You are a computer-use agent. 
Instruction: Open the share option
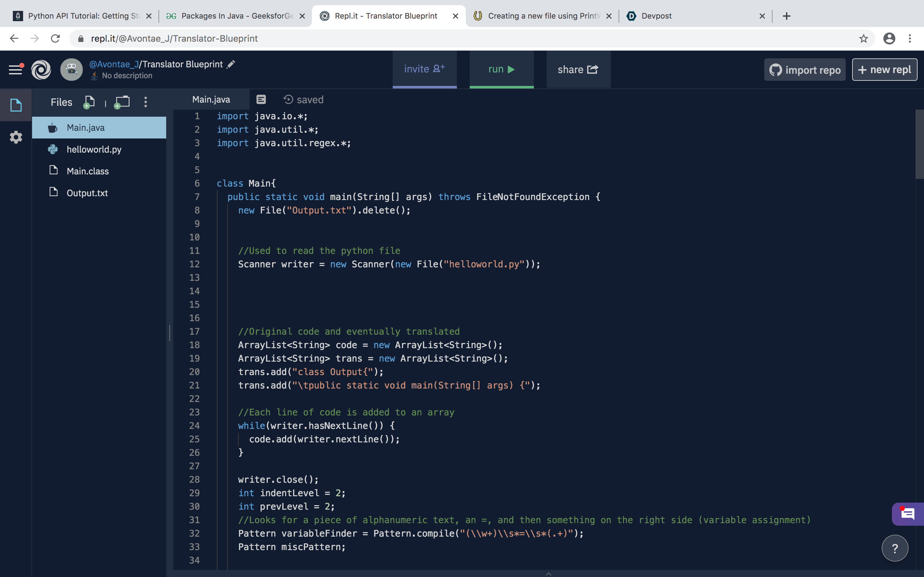pos(578,70)
